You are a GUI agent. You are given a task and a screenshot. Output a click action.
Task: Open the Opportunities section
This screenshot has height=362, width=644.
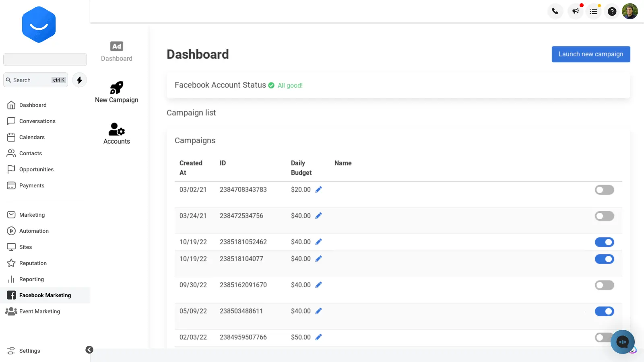pyautogui.click(x=37, y=169)
